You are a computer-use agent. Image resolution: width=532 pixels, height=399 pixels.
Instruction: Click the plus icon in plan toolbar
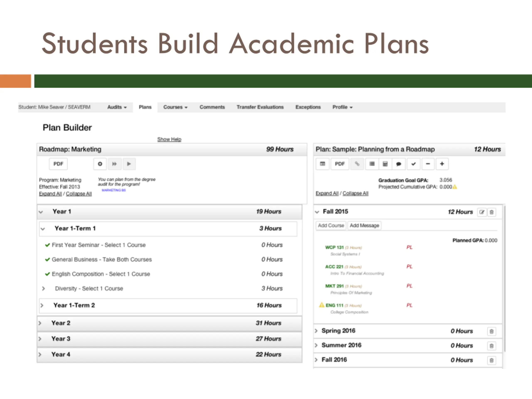(x=442, y=164)
